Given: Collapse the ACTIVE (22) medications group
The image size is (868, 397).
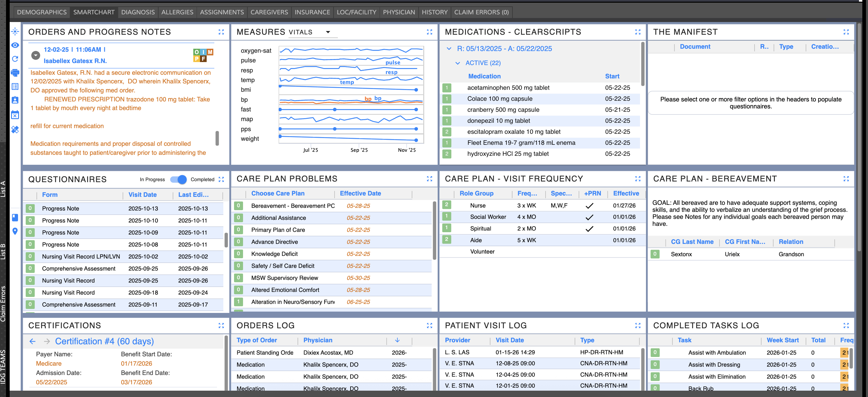Looking at the screenshot, I should 458,63.
